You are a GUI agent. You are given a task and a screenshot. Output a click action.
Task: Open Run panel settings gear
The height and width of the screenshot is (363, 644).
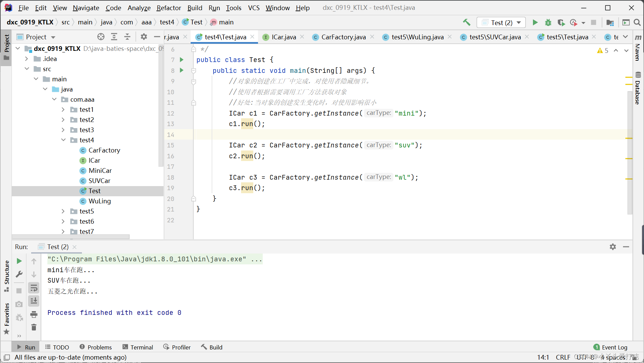click(x=613, y=247)
